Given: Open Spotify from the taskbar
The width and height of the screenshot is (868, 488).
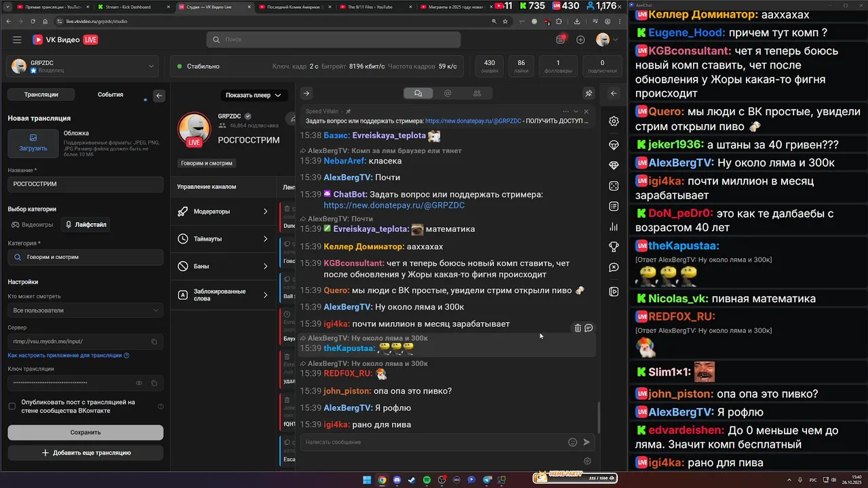Looking at the screenshot, I should tap(427, 480).
